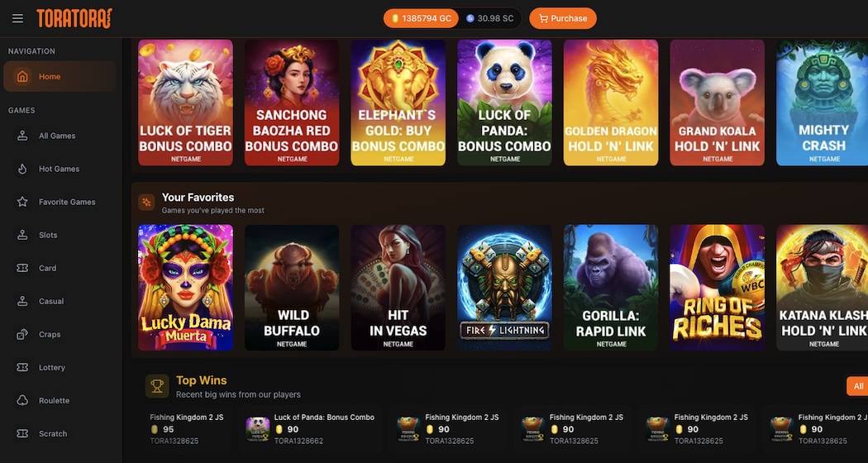Select the GC gold coin balance

[x=422, y=18]
